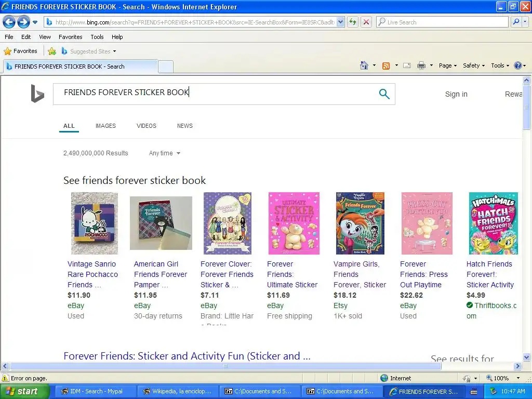Select the FRIENDS FOREVER STICKER BOOK tab
Image resolution: width=532 pixels, height=399 pixels.
81,66
